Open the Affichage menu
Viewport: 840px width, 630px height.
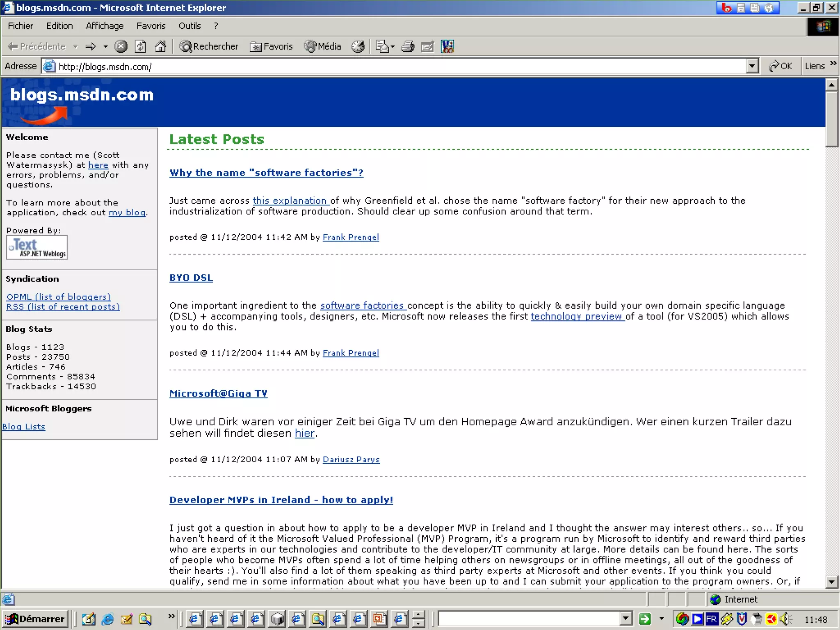105,26
